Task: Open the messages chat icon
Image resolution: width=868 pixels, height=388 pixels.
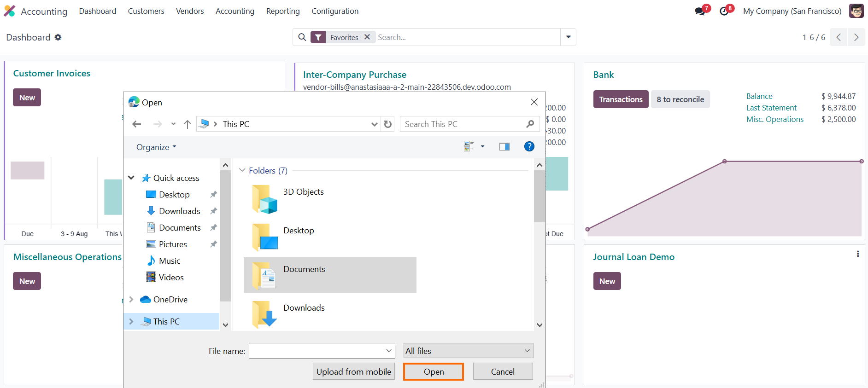Action: point(700,12)
